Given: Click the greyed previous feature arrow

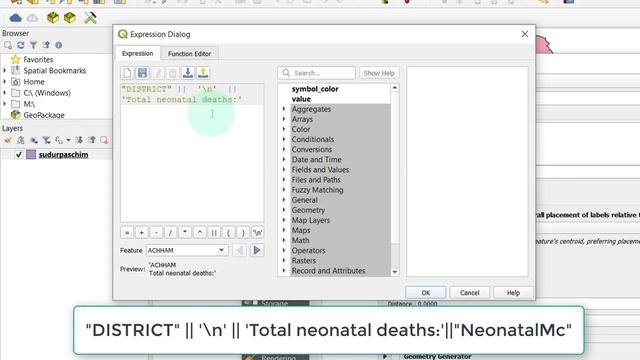Looking at the screenshot, I should coord(240,250).
